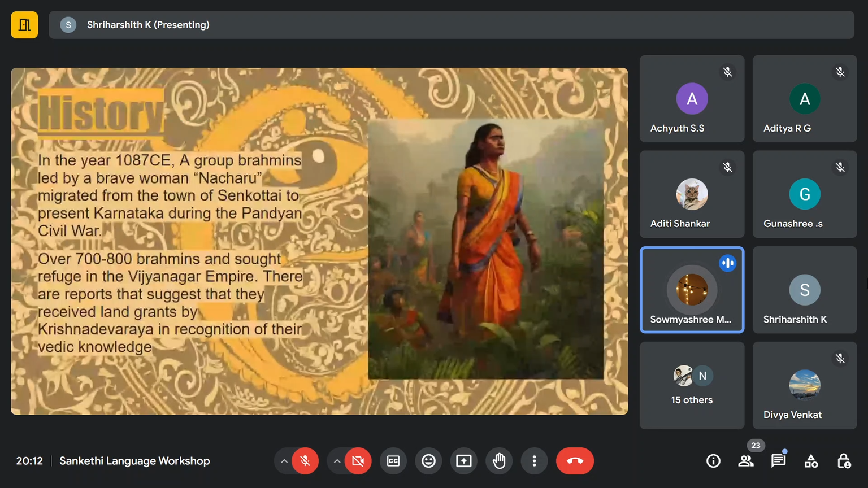Click Sowmyashree's speaking audio indicator
The width and height of the screenshot is (868, 488).
click(x=727, y=263)
